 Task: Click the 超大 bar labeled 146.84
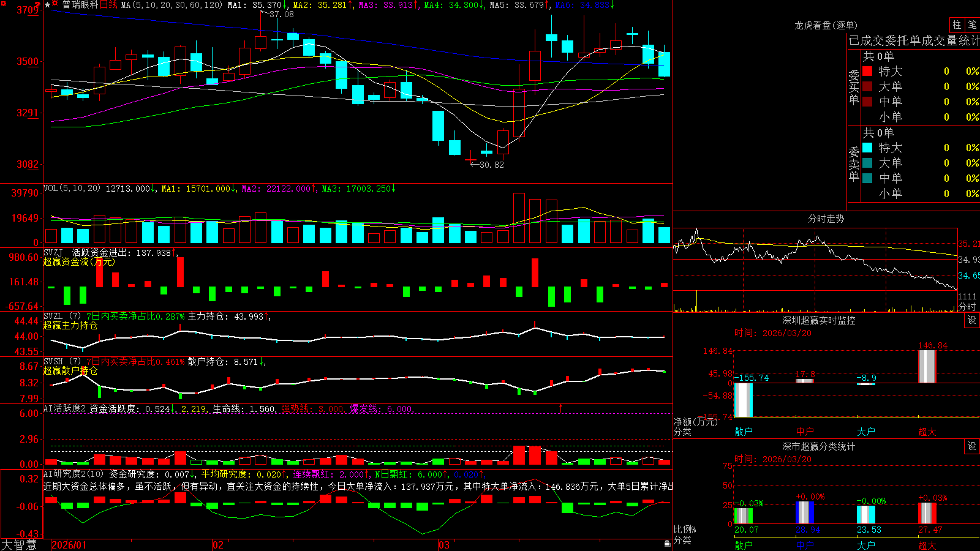(x=927, y=366)
